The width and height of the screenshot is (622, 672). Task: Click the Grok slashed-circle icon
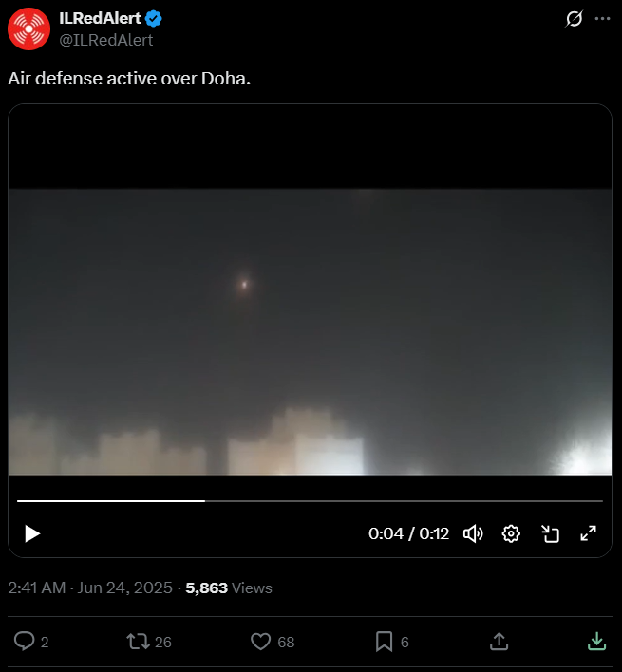[x=574, y=19]
